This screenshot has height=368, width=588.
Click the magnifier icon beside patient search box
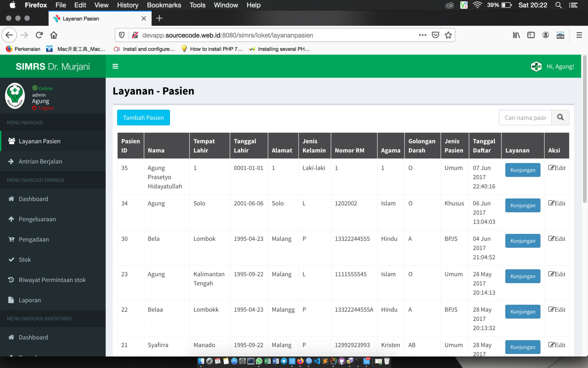click(560, 117)
